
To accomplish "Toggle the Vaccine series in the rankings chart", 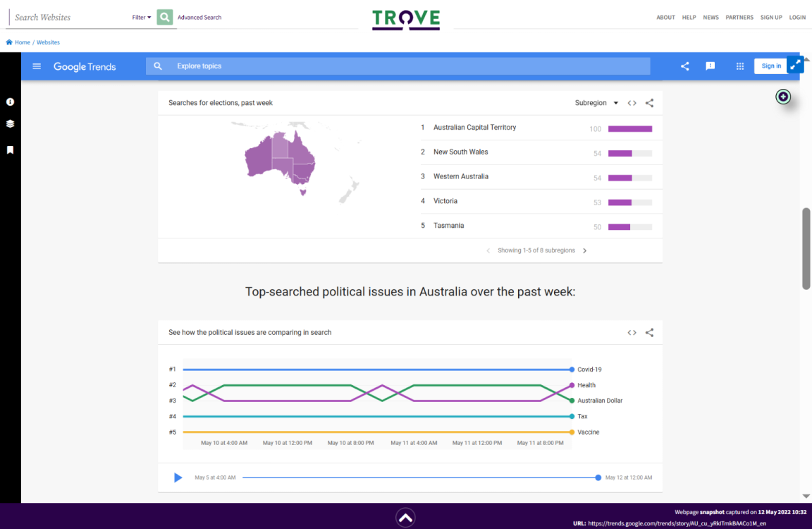I will 588,432.
